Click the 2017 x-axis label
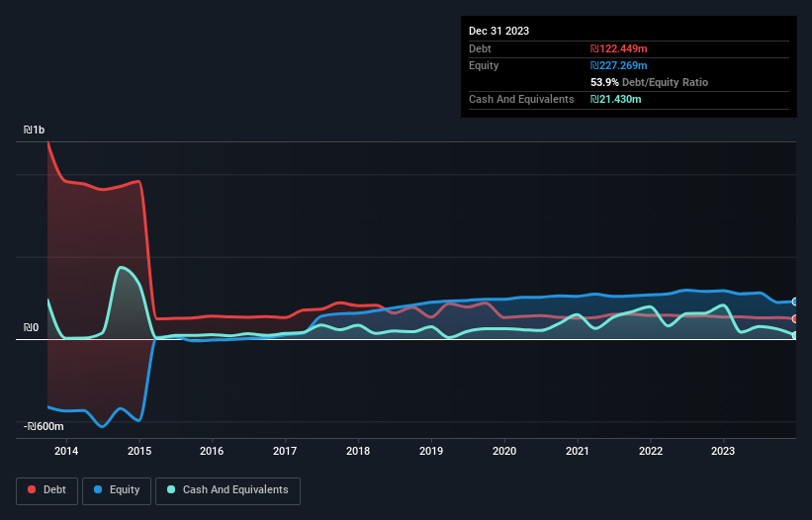Viewport: 812px width, 520px height. click(x=285, y=451)
